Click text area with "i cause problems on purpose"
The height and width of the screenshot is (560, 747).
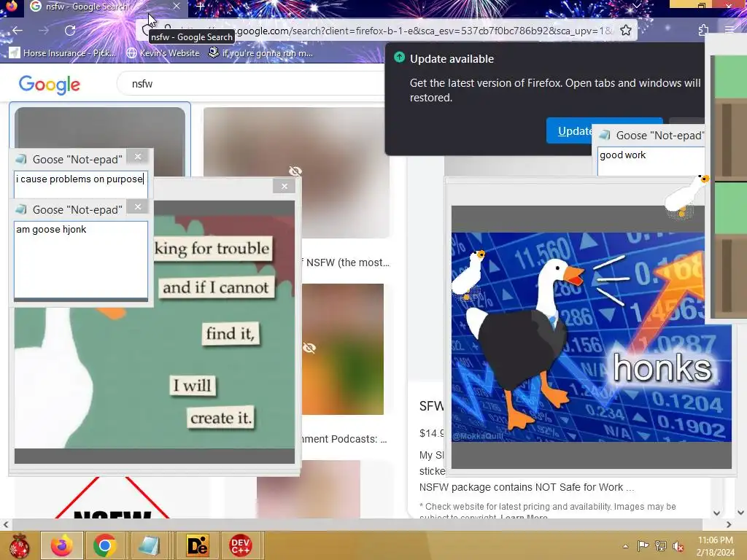81,184
